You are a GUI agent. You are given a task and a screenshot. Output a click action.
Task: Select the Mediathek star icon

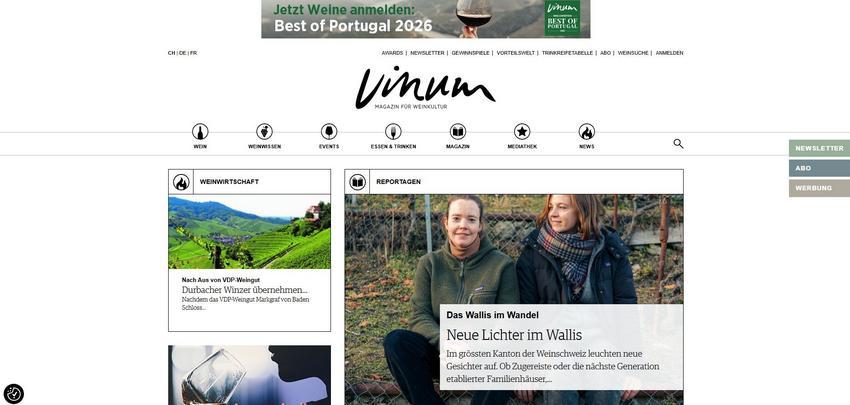click(x=522, y=132)
